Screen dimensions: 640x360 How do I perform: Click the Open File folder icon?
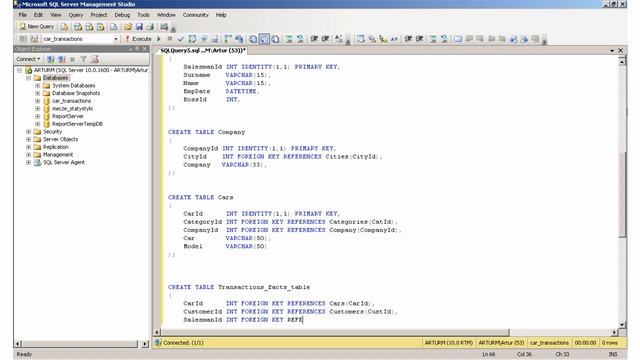tap(128, 27)
